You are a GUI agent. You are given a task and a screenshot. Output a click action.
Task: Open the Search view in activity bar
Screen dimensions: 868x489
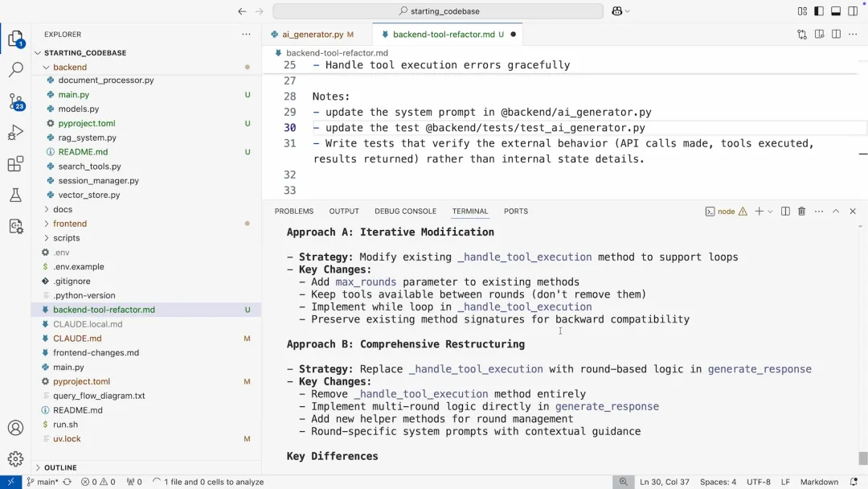[15, 70]
